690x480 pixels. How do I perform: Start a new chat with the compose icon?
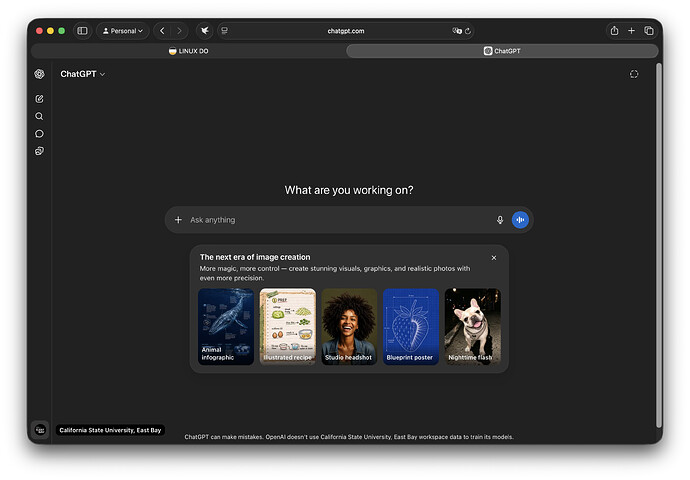(39, 99)
